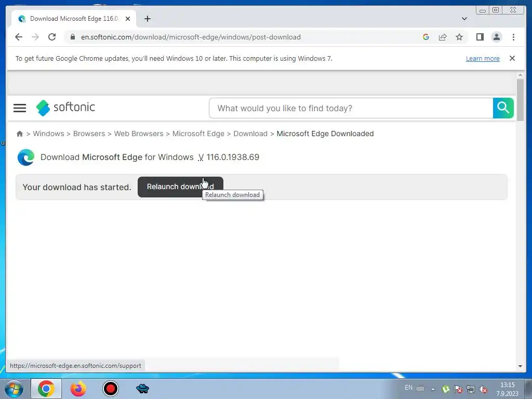Image resolution: width=532 pixels, height=399 pixels.
Task: Click the Google icon in address bar
Action: pyautogui.click(x=426, y=37)
